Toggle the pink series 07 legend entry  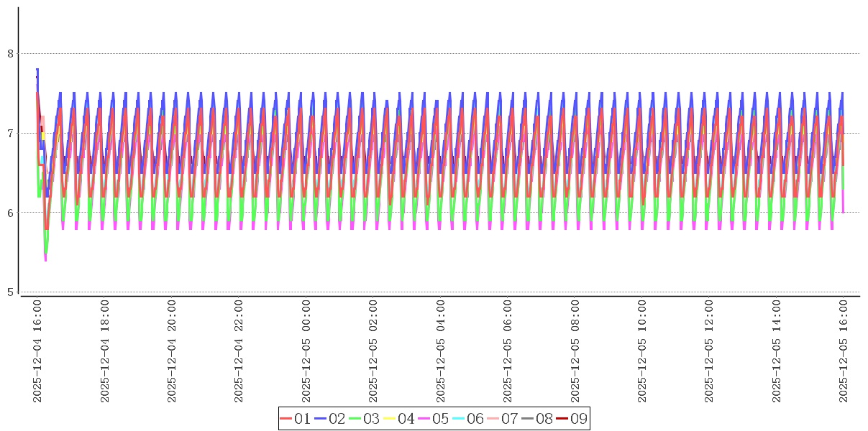[x=502, y=419]
